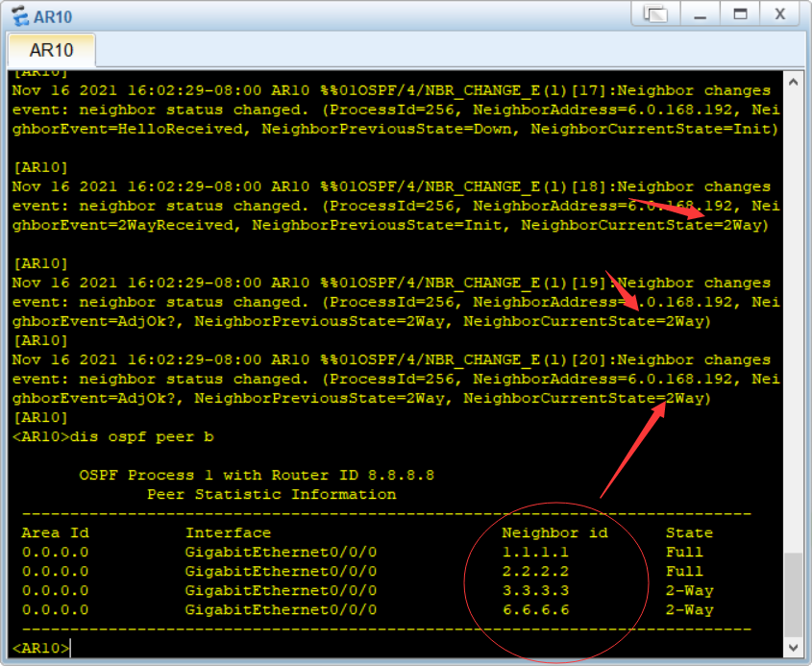Click NeighborCurrentState=Init text in log [17]
Screen dimensions: 812x666
click(x=654, y=129)
